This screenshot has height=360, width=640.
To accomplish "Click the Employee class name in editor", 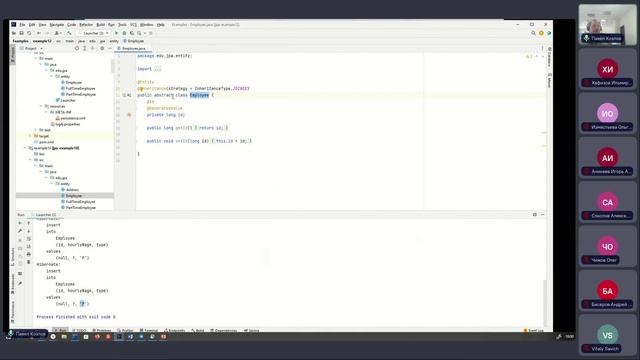I will 199,95.
